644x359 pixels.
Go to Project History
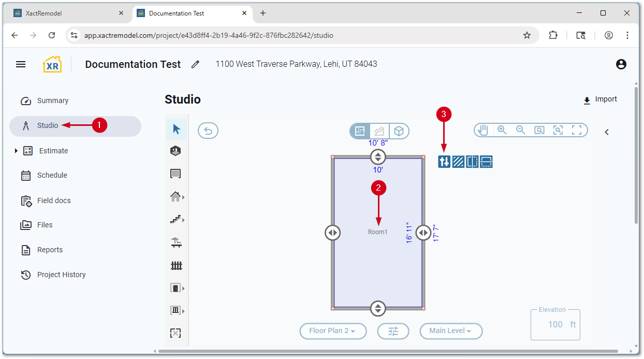(x=61, y=275)
